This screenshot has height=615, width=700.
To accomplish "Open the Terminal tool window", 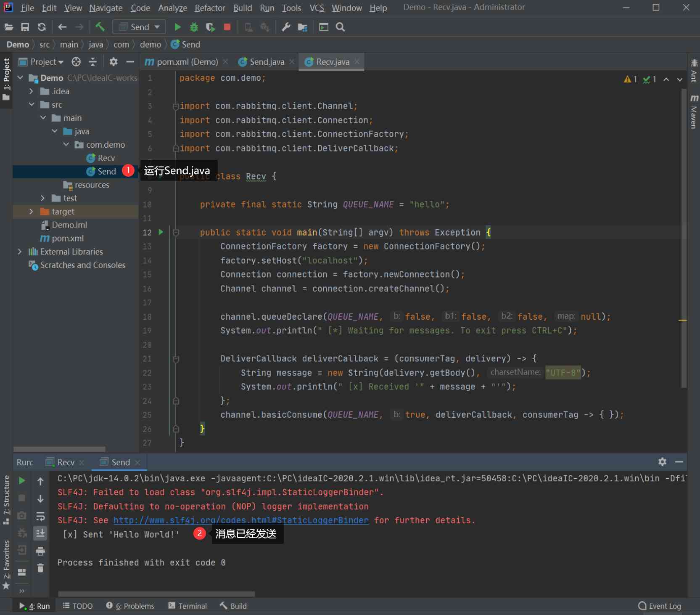I will (188, 606).
